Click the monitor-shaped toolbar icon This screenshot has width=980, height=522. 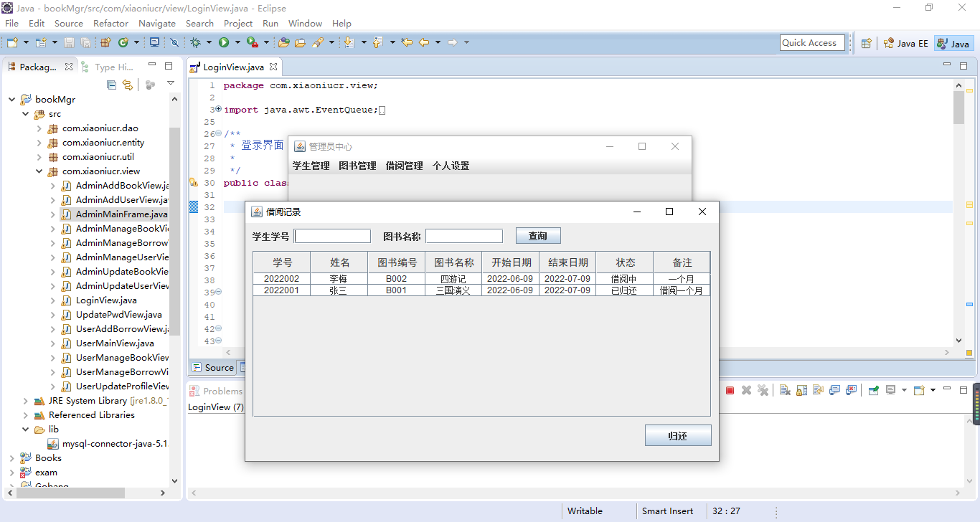pyautogui.click(x=154, y=42)
